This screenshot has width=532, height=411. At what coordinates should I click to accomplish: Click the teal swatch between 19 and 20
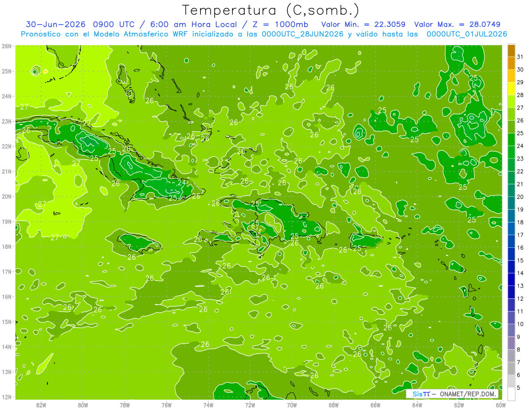(511, 203)
